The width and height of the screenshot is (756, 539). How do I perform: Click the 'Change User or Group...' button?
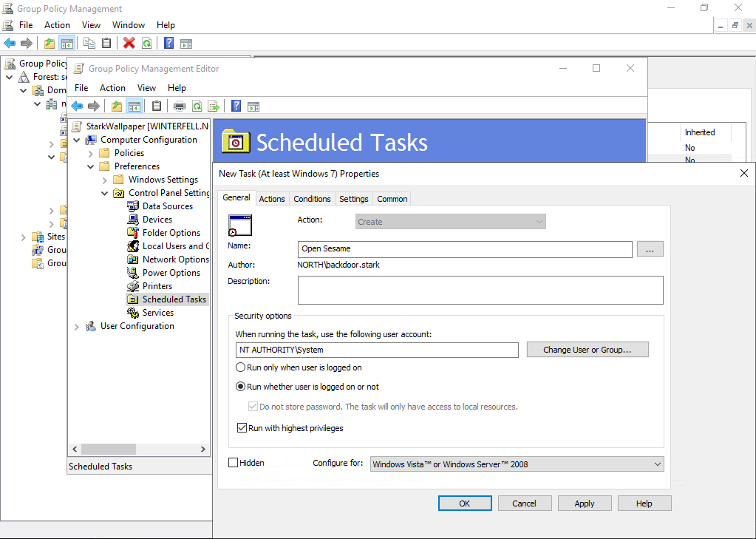587,350
